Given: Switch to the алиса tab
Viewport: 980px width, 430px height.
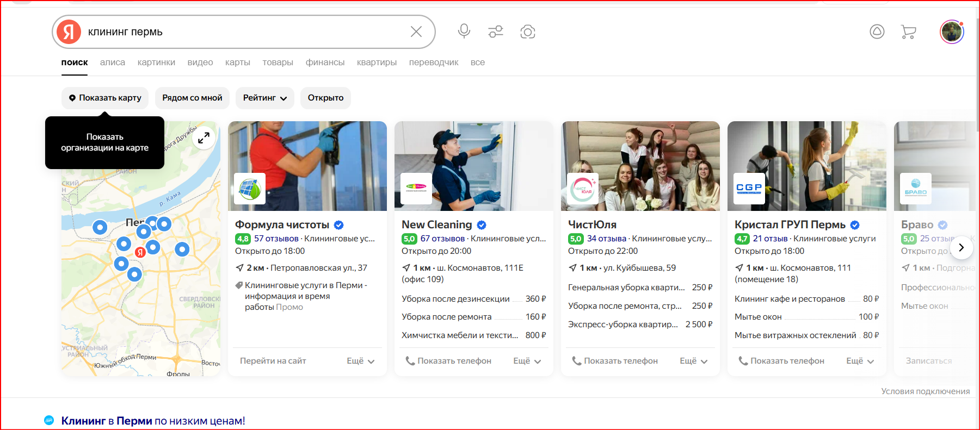Looking at the screenshot, I should coord(113,63).
